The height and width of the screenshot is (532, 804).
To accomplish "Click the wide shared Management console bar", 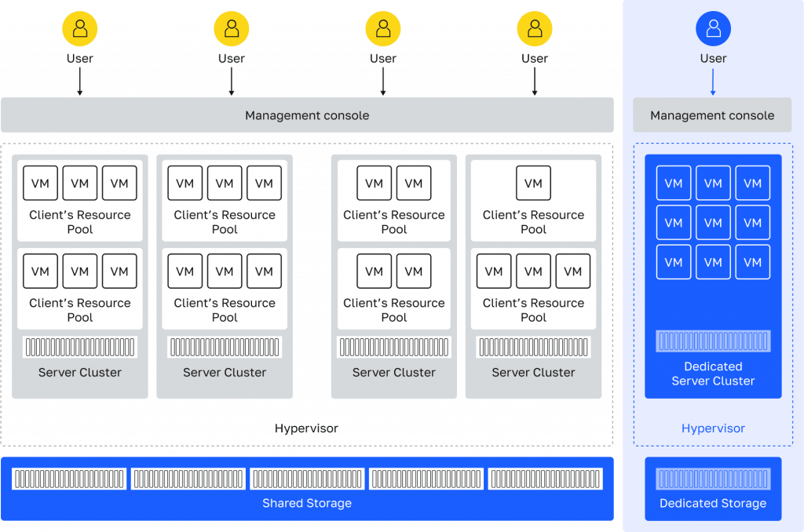I will coord(307,115).
